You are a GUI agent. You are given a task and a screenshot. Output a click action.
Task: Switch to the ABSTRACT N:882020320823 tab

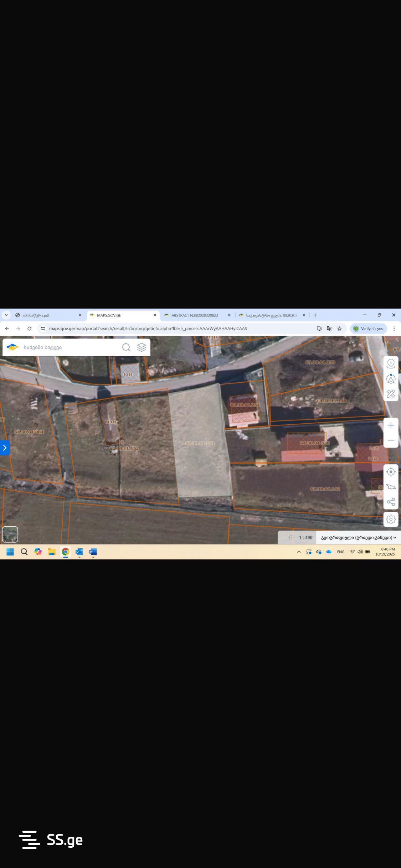pos(195,315)
